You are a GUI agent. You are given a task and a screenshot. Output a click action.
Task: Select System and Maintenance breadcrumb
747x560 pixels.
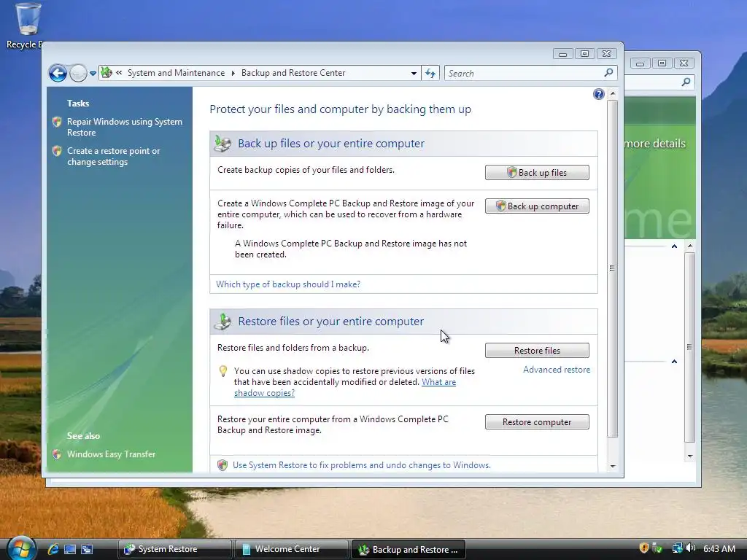point(176,73)
